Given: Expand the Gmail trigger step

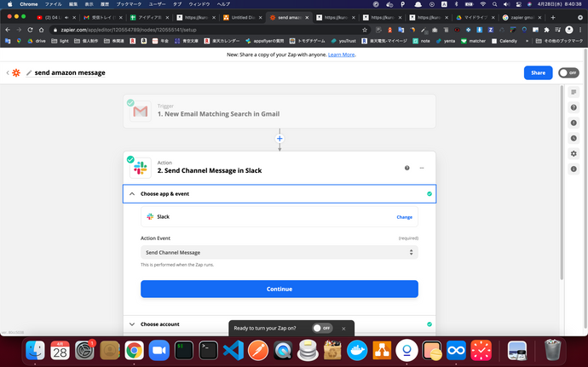Looking at the screenshot, I should pos(280,112).
